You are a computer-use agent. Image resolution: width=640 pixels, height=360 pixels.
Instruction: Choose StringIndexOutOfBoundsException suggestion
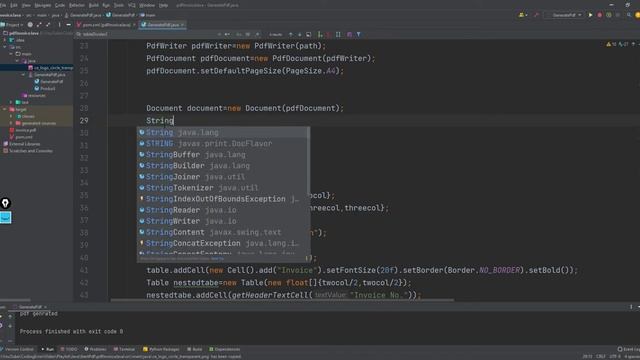223,199
